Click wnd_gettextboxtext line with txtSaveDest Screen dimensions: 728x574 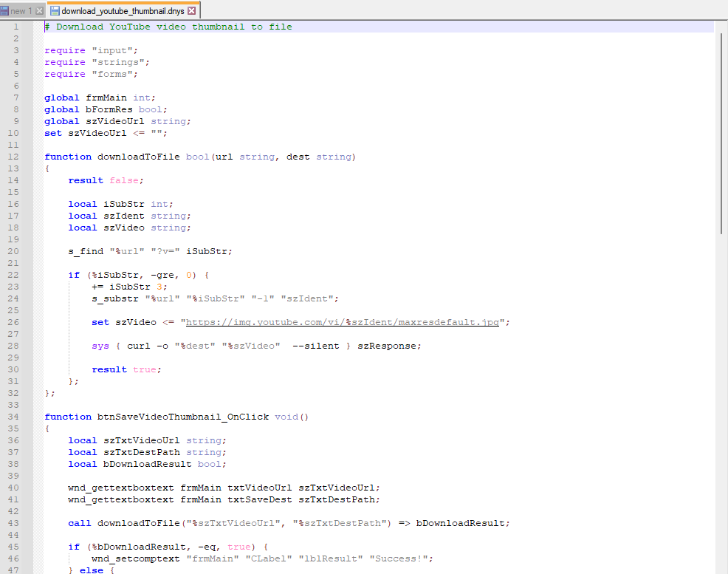(224, 499)
